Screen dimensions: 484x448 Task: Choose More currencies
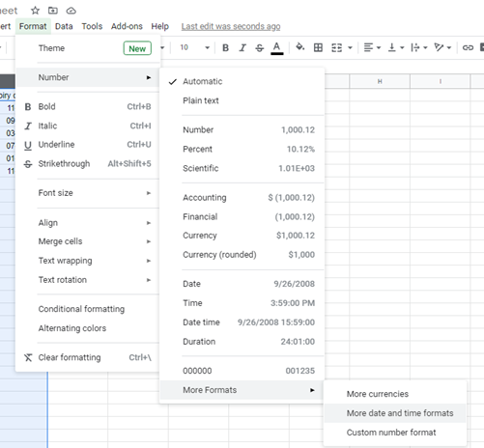(395, 394)
